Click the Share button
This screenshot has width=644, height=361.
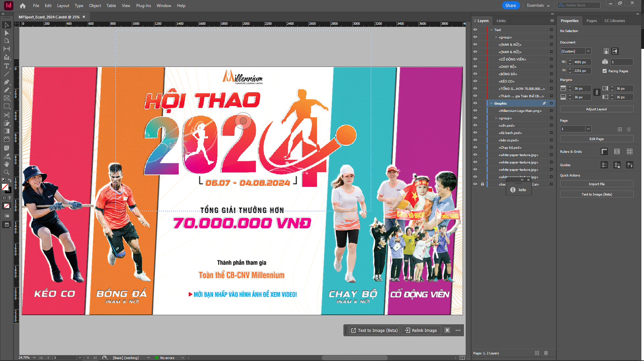pyautogui.click(x=511, y=5)
